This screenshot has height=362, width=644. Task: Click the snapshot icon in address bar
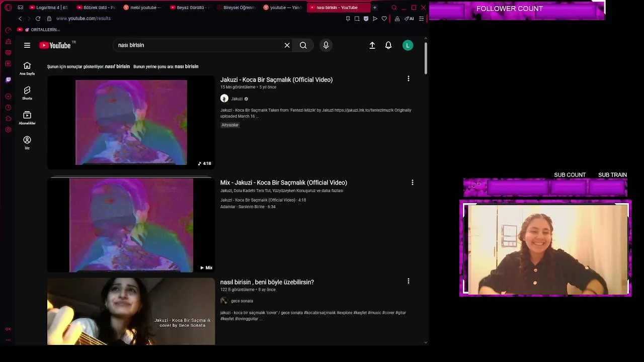[x=357, y=19]
